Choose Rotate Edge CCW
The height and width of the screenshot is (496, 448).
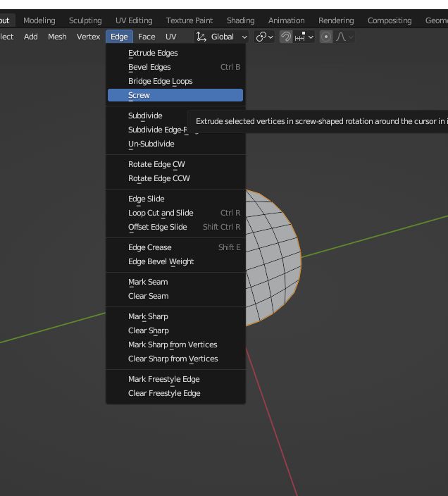pos(175,178)
